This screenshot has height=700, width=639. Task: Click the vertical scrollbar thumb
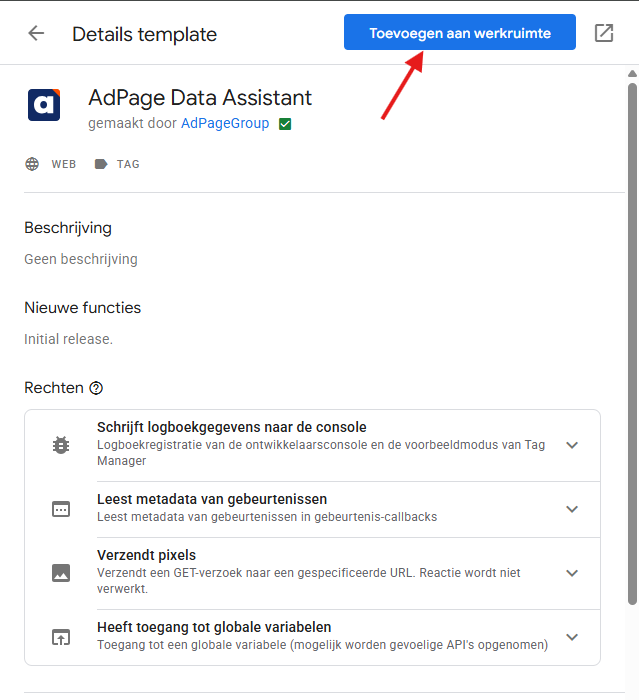point(631,340)
